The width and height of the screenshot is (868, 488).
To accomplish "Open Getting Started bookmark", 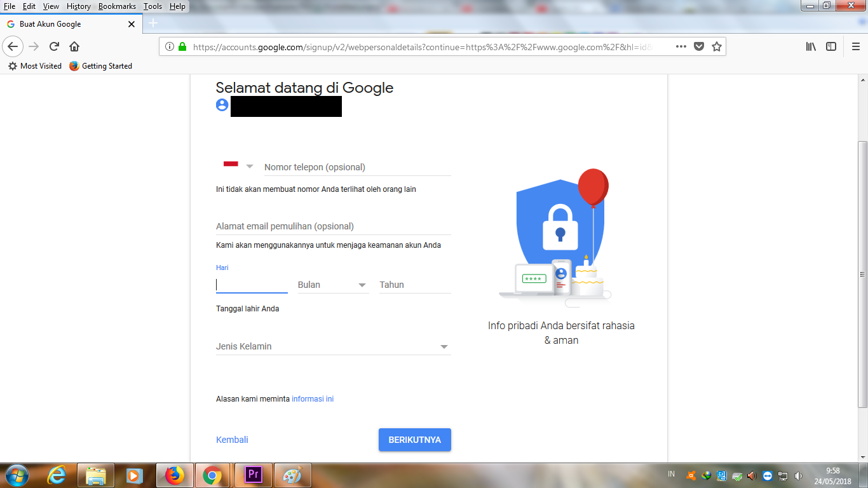I will coord(100,66).
